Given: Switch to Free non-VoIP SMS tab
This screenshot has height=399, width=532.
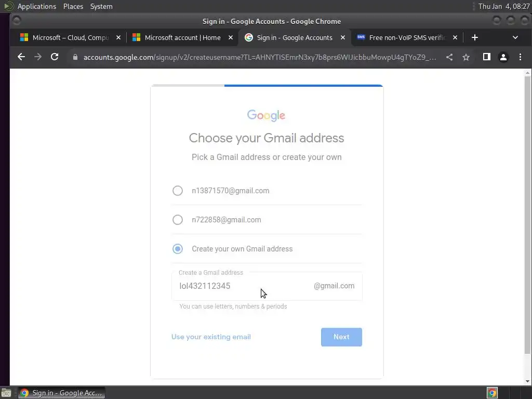Looking at the screenshot, I should point(407,37).
